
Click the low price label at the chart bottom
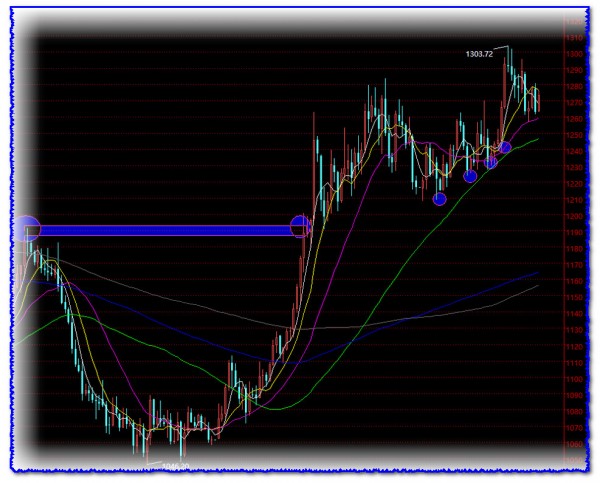(x=173, y=466)
